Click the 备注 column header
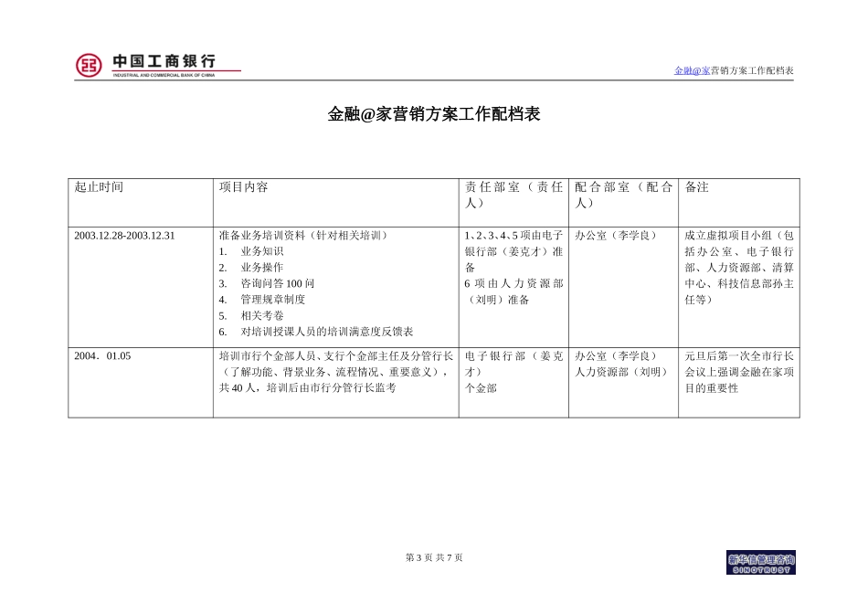 click(x=696, y=187)
